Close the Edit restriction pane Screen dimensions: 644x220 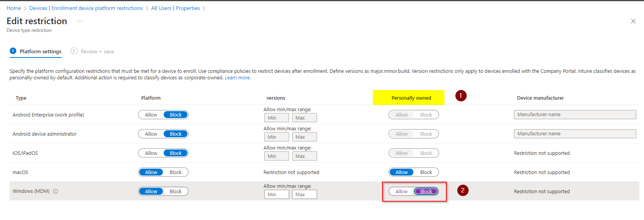(633, 21)
